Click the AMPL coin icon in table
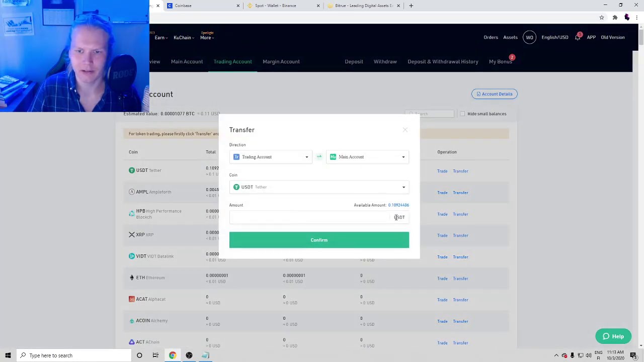 coord(132,192)
